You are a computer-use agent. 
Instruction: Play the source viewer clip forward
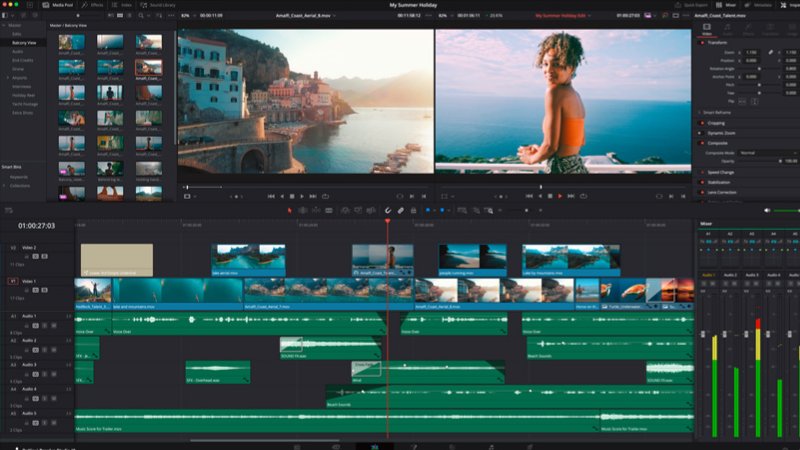[x=302, y=196]
